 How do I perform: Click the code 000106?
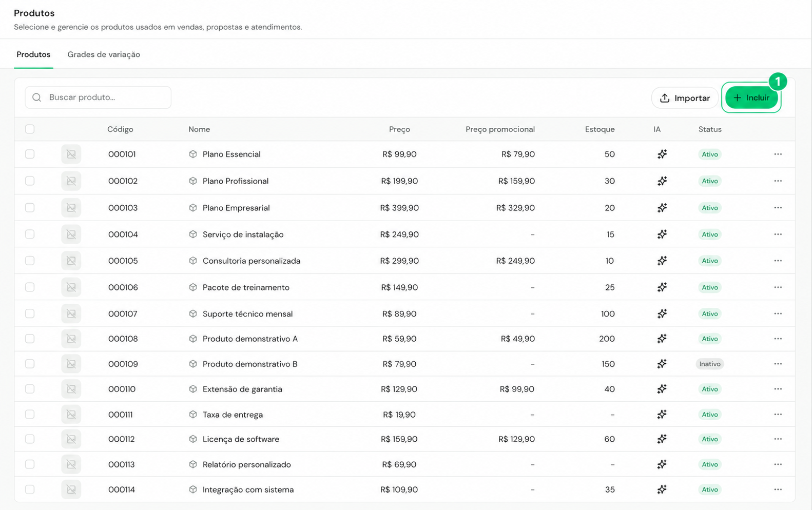123,287
